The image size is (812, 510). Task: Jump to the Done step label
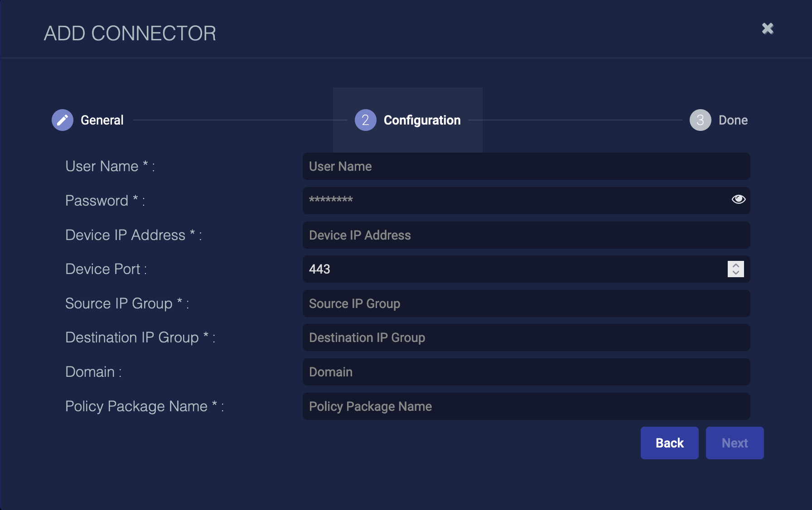point(733,120)
